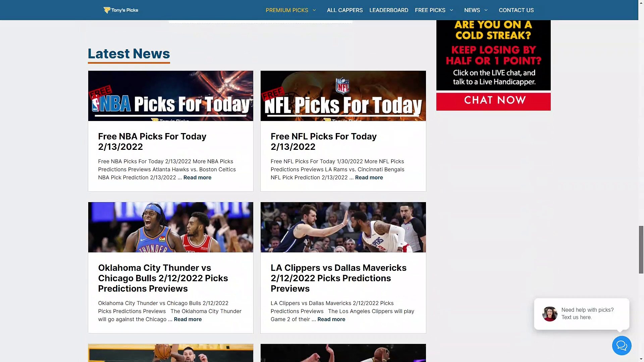Image resolution: width=644 pixels, height=362 pixels.
Task: Expand the News menu chevron
Action: click(x=486, y=10)
